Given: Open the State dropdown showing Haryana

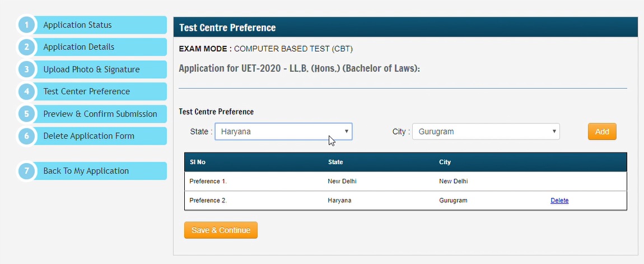Looking at the screenshot, I should tap(283, 132).
